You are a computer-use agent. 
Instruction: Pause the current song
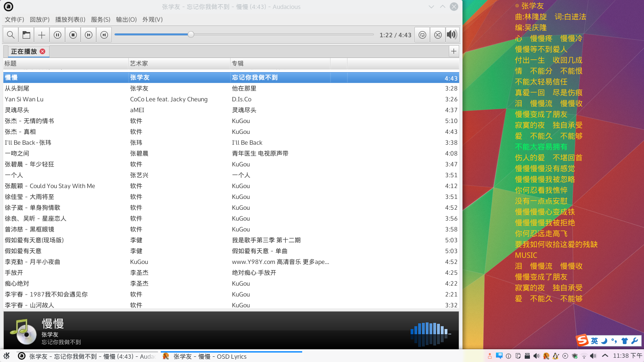click(58, 35)
